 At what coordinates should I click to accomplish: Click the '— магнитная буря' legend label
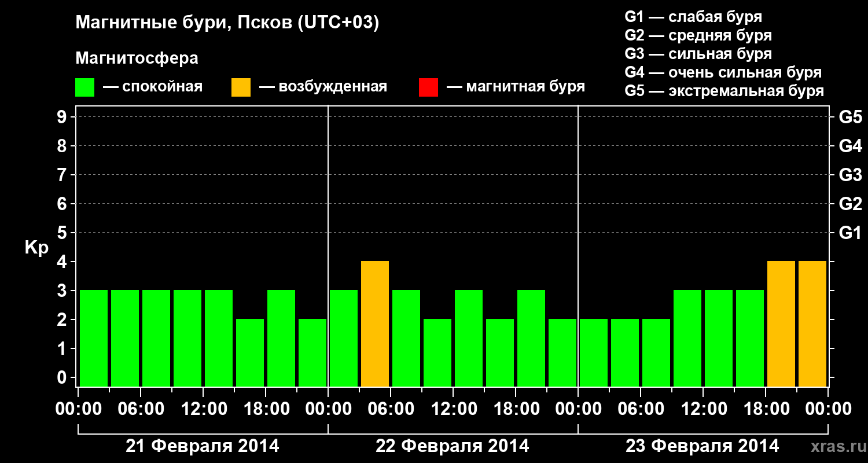click(516, 87)
